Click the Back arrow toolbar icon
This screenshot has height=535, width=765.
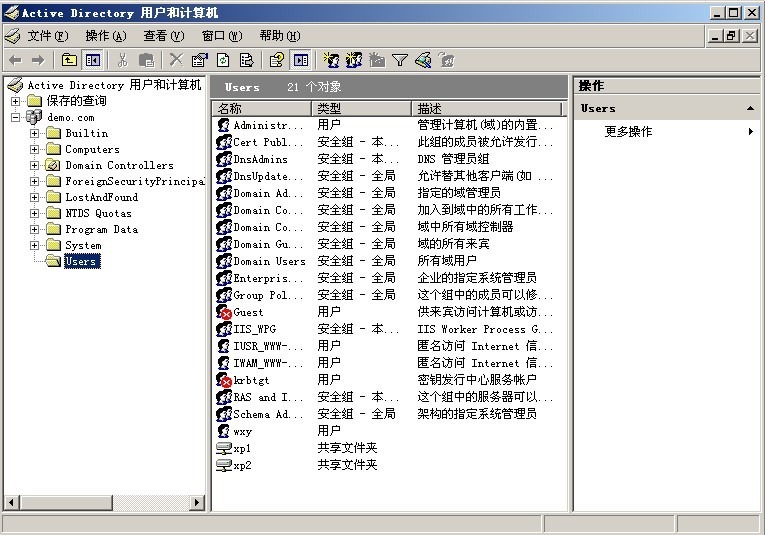point(15,60)
